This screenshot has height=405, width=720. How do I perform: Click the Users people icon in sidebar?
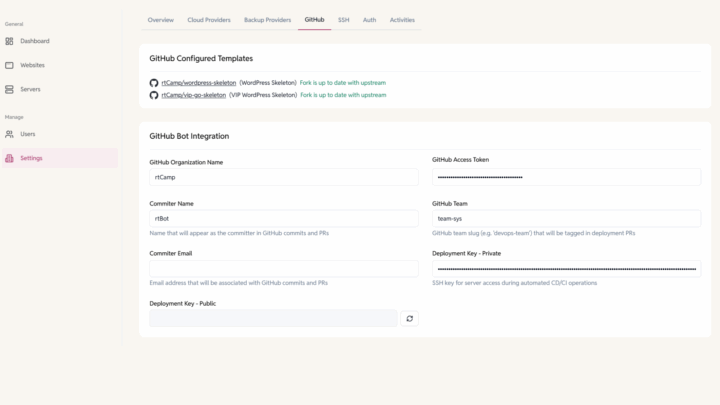[9, 134]
